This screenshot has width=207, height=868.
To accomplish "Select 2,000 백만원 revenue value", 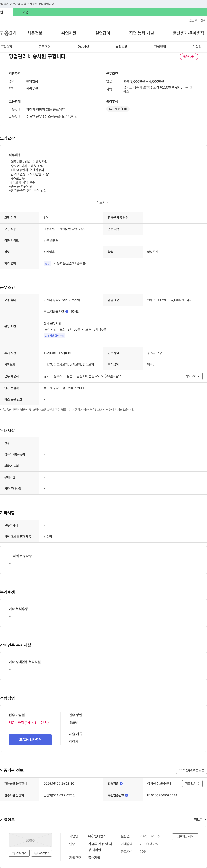I will click(149, 844).
